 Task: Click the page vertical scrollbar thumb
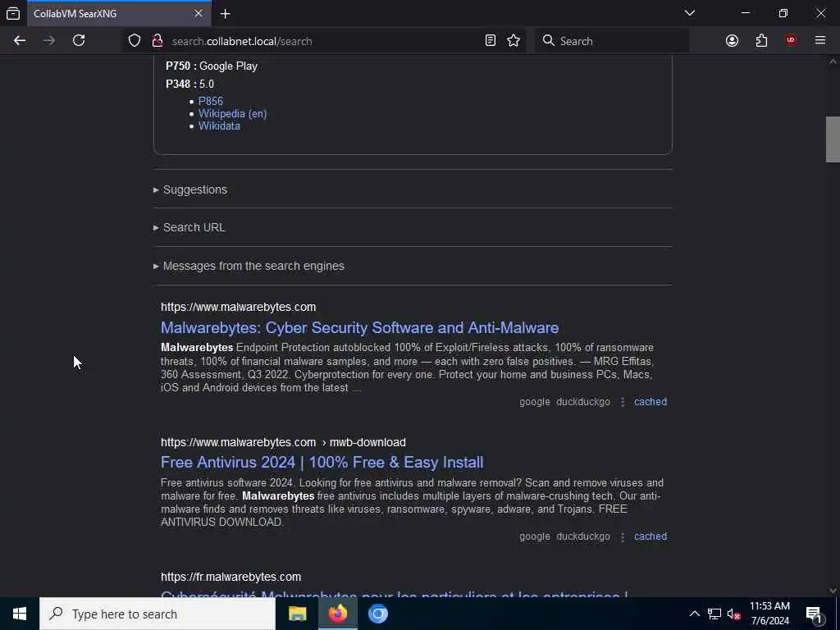[833, 139]
